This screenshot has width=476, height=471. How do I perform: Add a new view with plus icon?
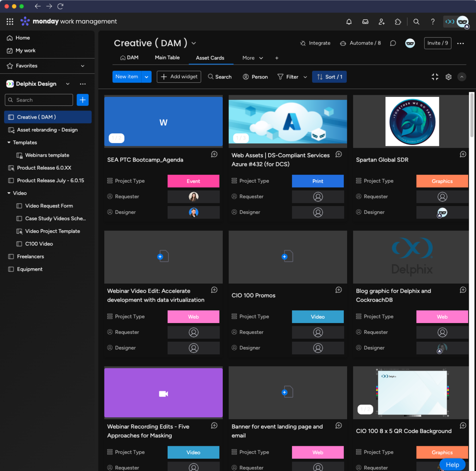(277, 58)
